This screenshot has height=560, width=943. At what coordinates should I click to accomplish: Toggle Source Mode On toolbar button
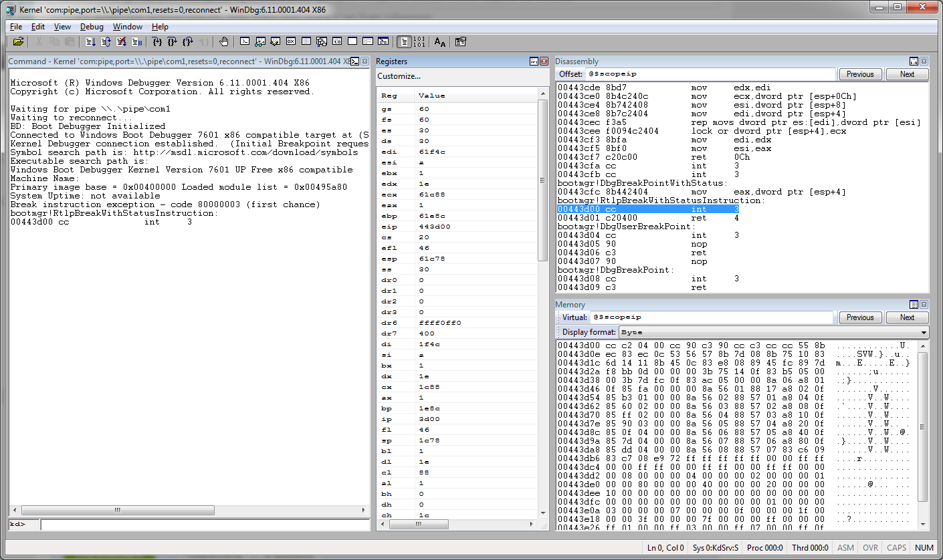pos(404,41)
